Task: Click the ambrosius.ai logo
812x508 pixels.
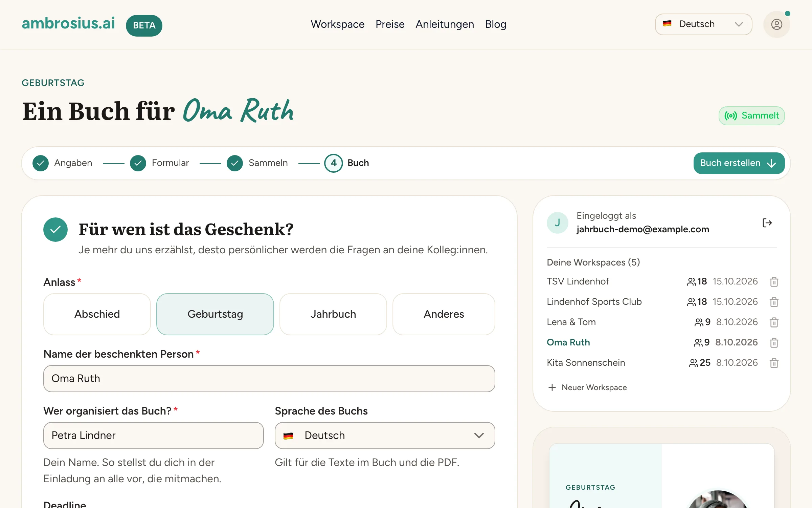Action: pyautogui.click(x=68, y=24)
